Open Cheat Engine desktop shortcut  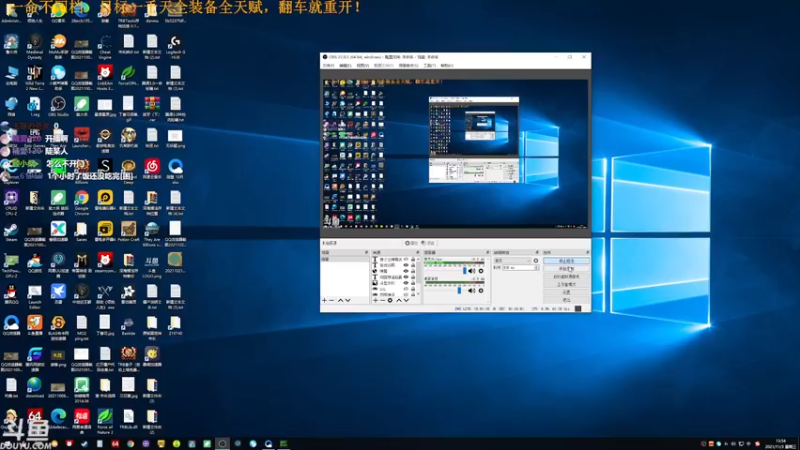105,45
